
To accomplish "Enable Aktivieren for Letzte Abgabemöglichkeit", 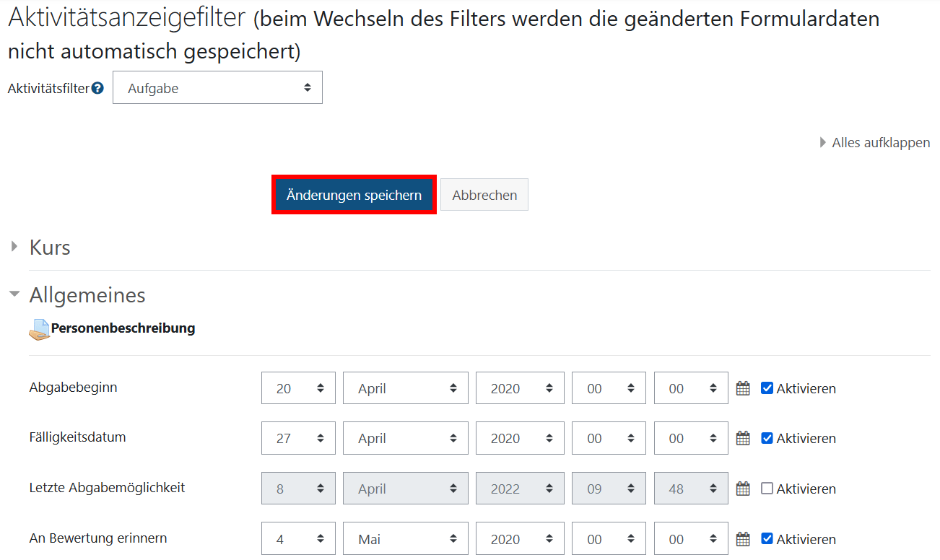I will click(x=767, y=488).
